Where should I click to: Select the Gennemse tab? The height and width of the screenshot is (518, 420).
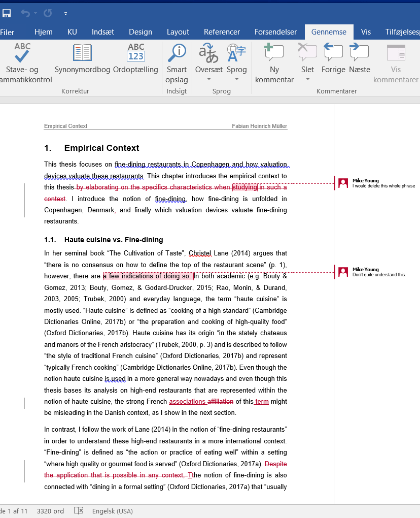[x=329, y=32]
